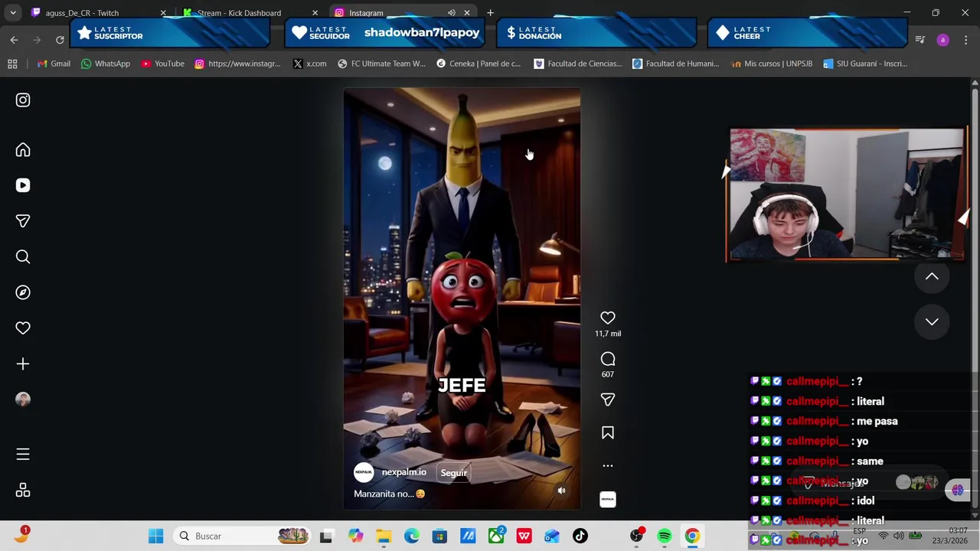Open Copilot from the taskbar
The height and width of the screenshot is (551, 980).
(x=355, y=536)
